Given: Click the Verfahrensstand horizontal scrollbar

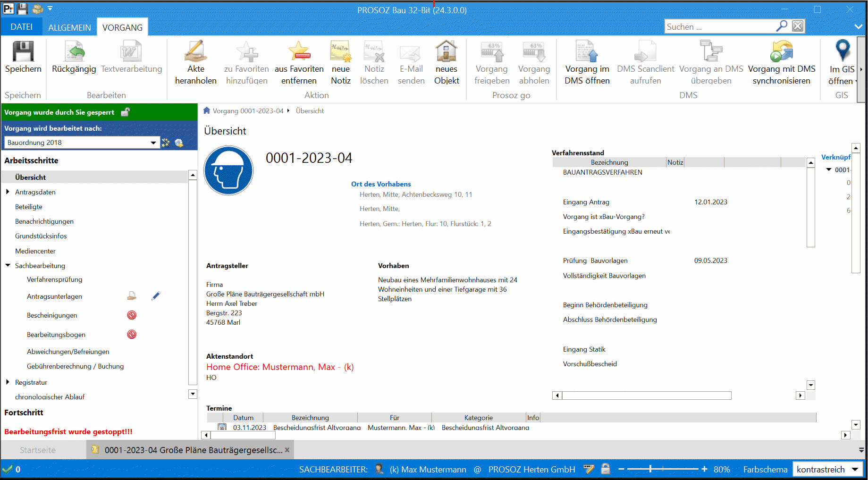Looking at the screenshot, I should (647, 396).
